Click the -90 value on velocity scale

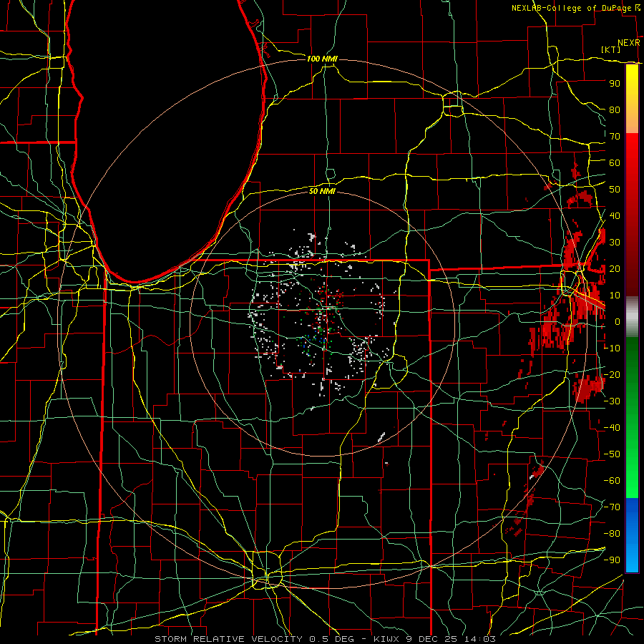pos(612,560)
